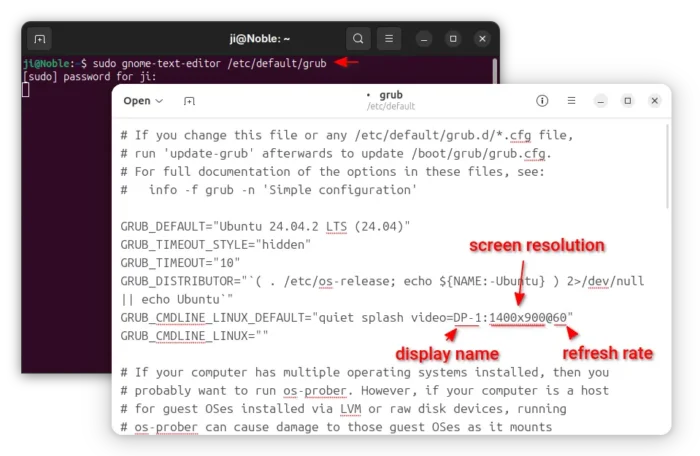Image resolution: width=700 pixels, height=456 pixels.
Task: Click the /etc/default path subtitle
Action: coord(391,106)
